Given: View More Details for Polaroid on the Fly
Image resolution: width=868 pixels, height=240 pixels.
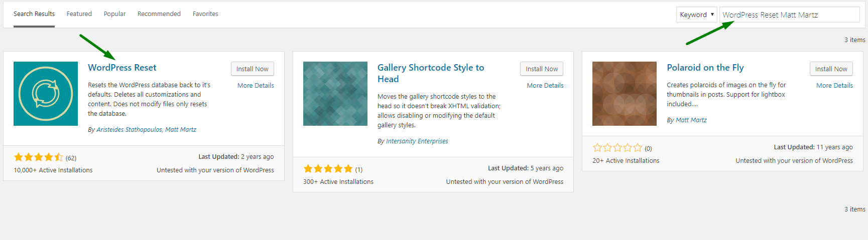Looking at the screenshot, I should point(834,86).
